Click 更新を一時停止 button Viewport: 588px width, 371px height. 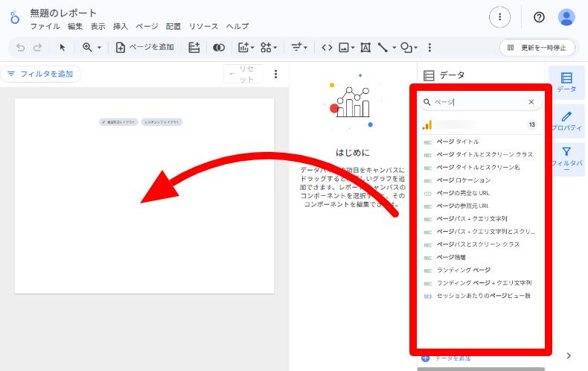coord(537,48)
